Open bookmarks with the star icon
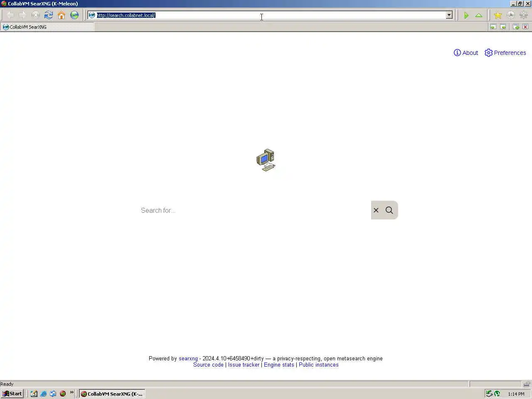Image resolution: width=532 pixels, height=399 pixels. (498, 15)
